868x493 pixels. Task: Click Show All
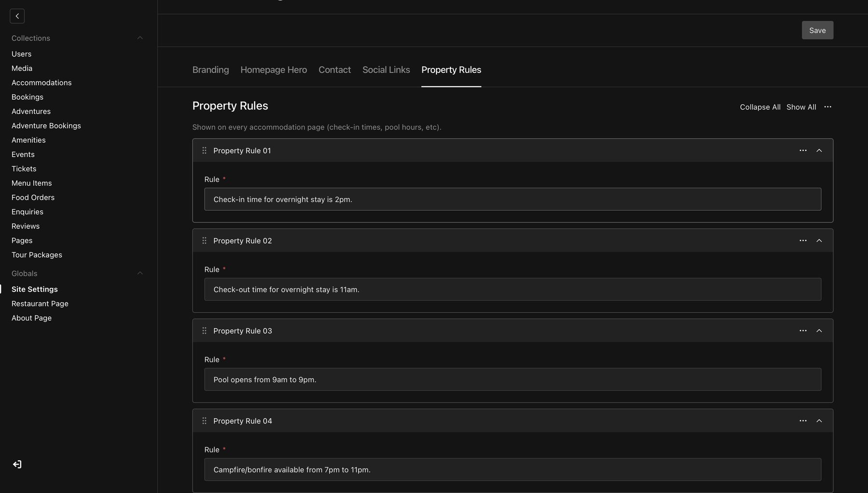[801, 107]
